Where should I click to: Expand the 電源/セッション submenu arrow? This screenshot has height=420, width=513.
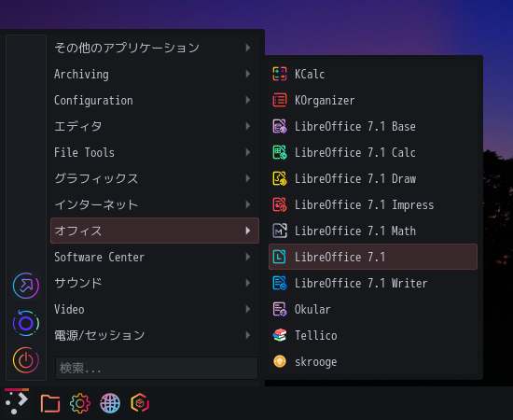coord(248,335)
